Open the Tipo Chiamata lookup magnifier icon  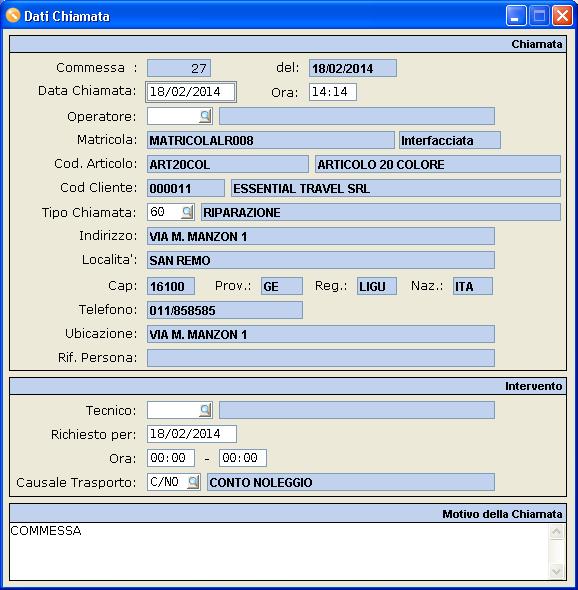187,212
